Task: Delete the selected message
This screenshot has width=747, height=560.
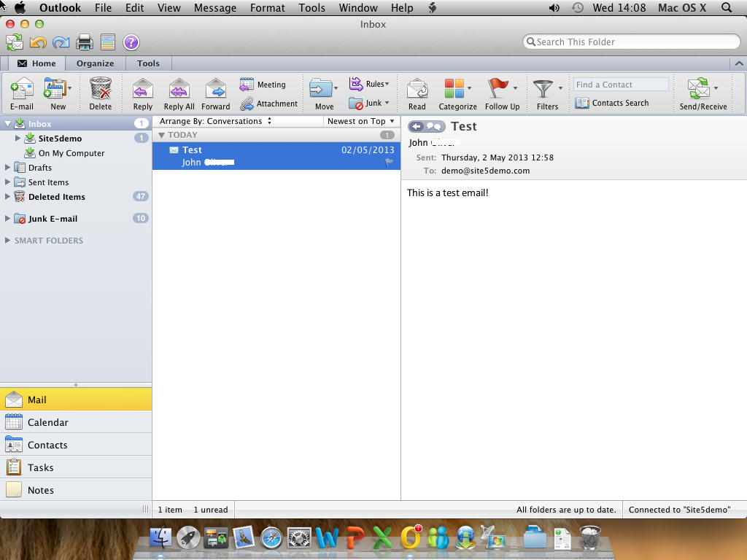Action: click(101, 94)
